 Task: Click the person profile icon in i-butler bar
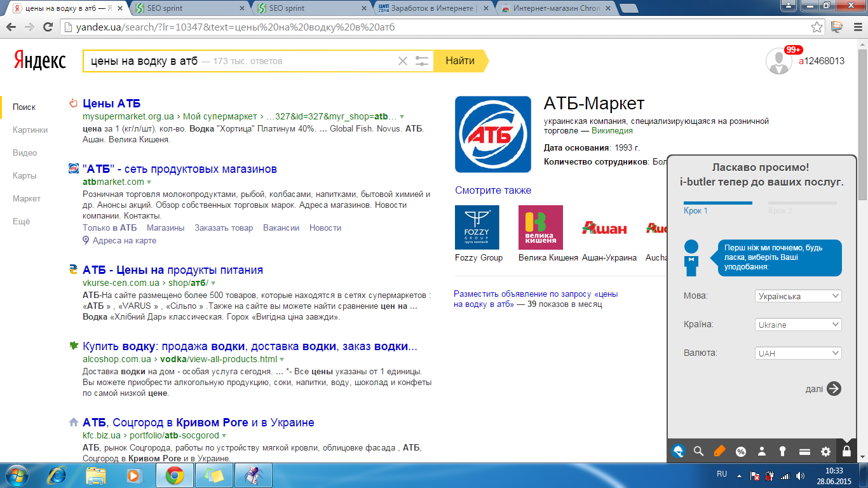coord(762,452)
